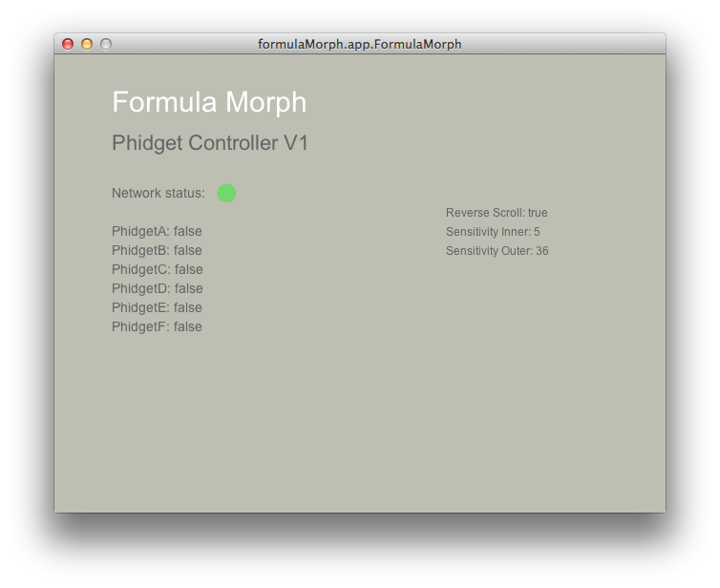Click the Formula Morph heading
Viewport: 720px width, 588px height.
pos(209,101)
